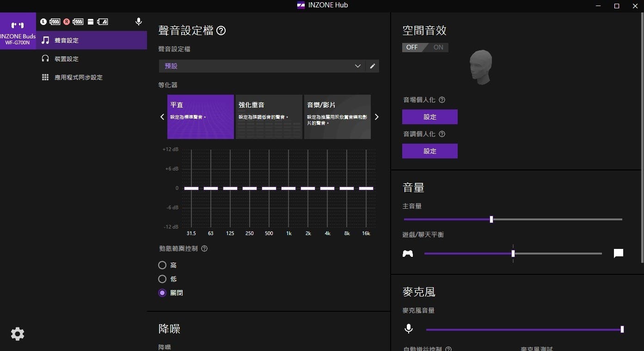The height and width of the screenshot is (351, 644).
Task: Edit sound profile with pencil icon
Action: (373, 66)
